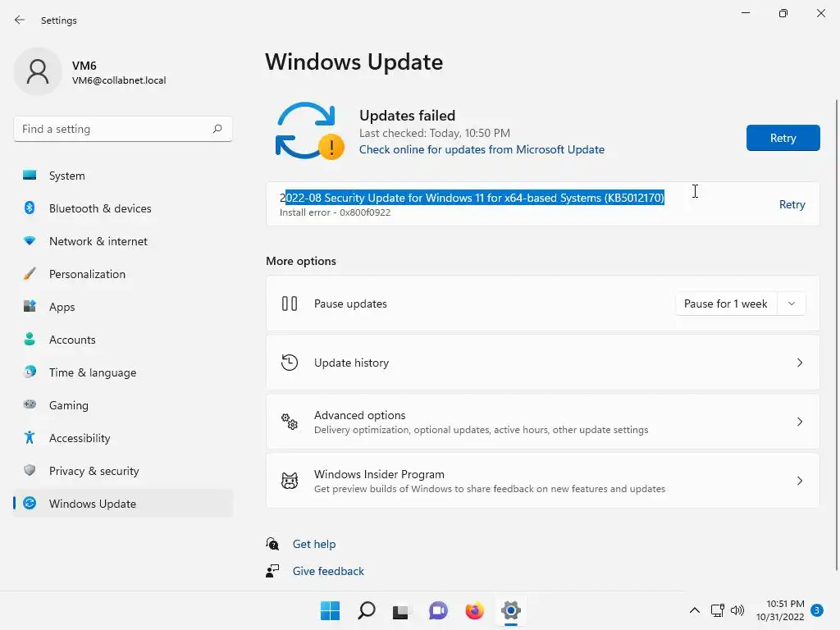Viewport: 840px width, 630px height.
Task: Click the Update history clock icon
Action: click(290, 363)
